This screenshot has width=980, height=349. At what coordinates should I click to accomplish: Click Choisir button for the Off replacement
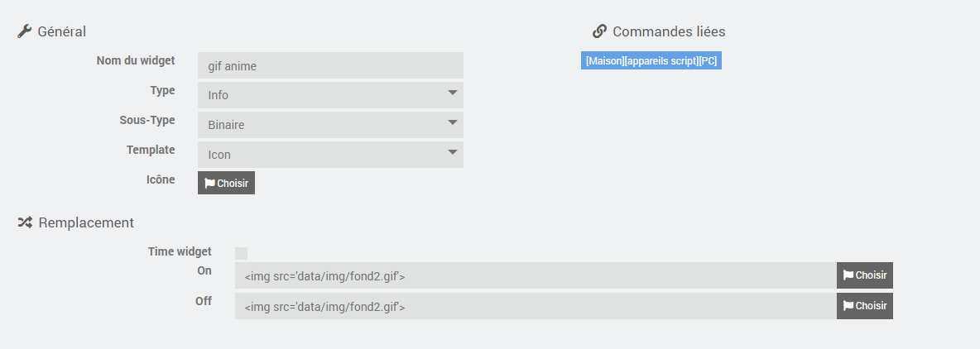pos(865,306)
